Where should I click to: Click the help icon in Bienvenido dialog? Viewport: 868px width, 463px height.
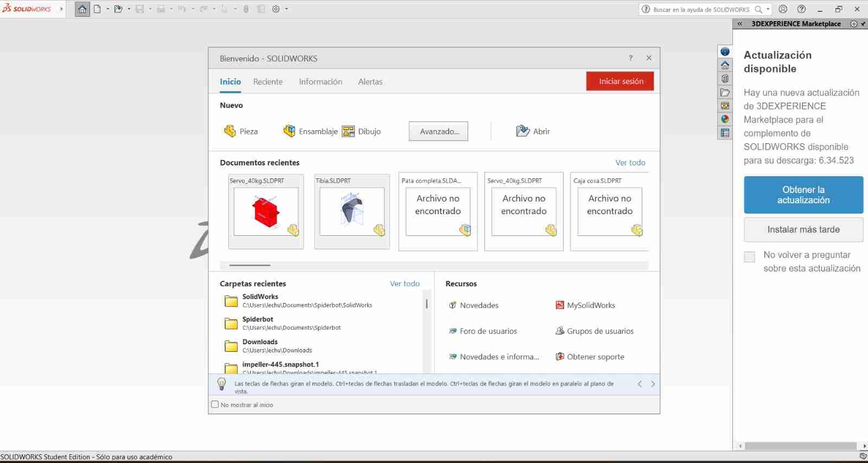pyautogui.click(x=630, y=58)
